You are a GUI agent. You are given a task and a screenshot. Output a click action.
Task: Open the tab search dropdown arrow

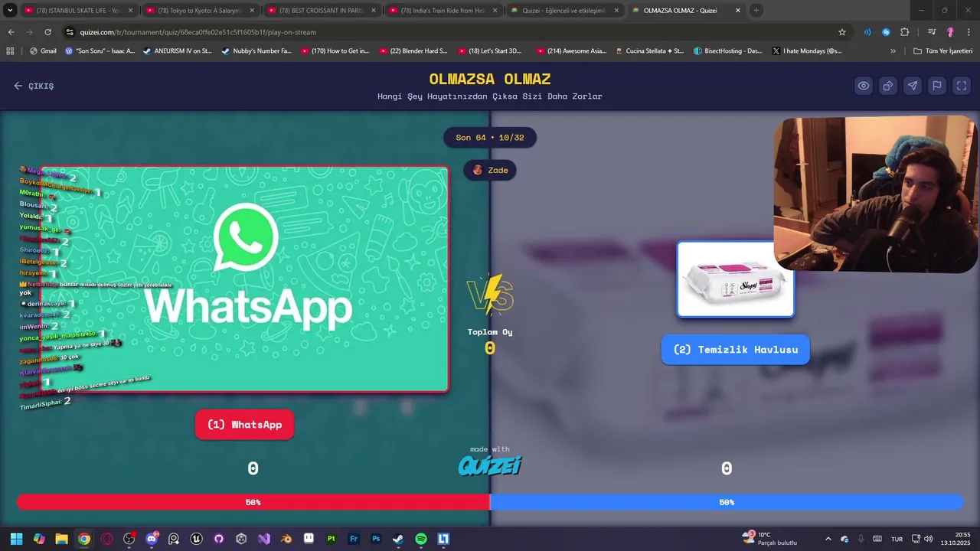click(x=10, y=11)
